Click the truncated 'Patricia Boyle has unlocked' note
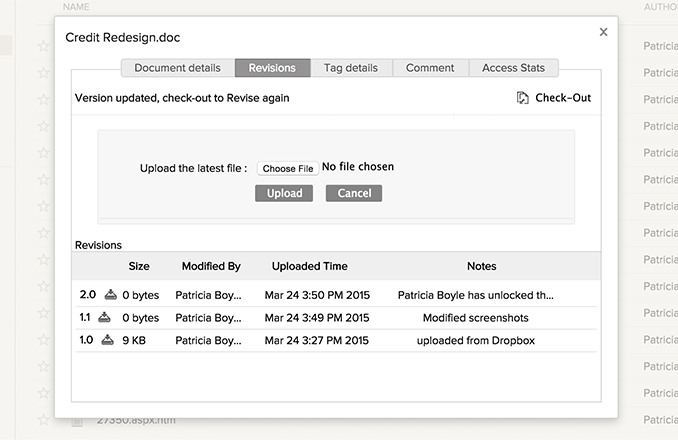The width and height of the screenshot is (678, 440). click(475, 296)
